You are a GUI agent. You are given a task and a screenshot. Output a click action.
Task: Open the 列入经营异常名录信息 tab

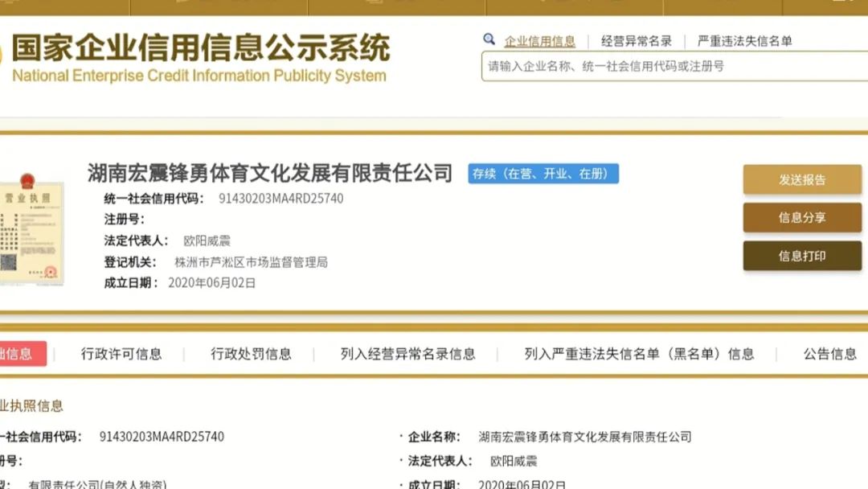(x=408, y=354)
